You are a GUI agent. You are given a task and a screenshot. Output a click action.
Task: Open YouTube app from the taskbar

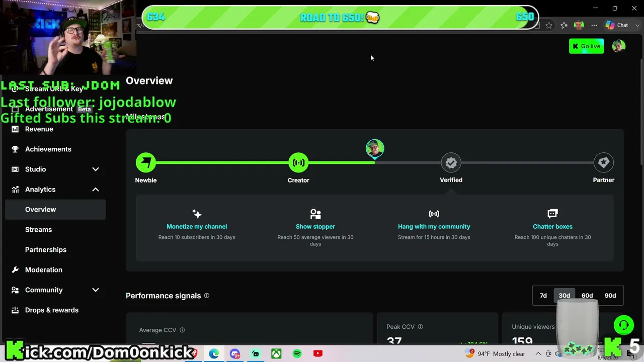(317, 354)
